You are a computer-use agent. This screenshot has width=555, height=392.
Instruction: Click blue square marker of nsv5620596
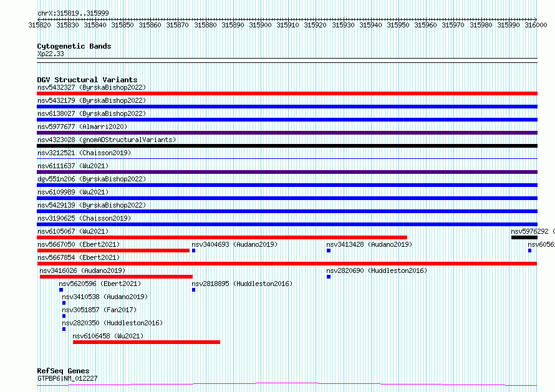coord(61,290)
